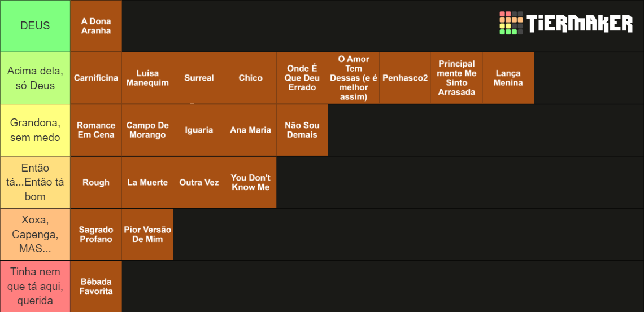Choose the 'Surreal' tile

[199, 78]
